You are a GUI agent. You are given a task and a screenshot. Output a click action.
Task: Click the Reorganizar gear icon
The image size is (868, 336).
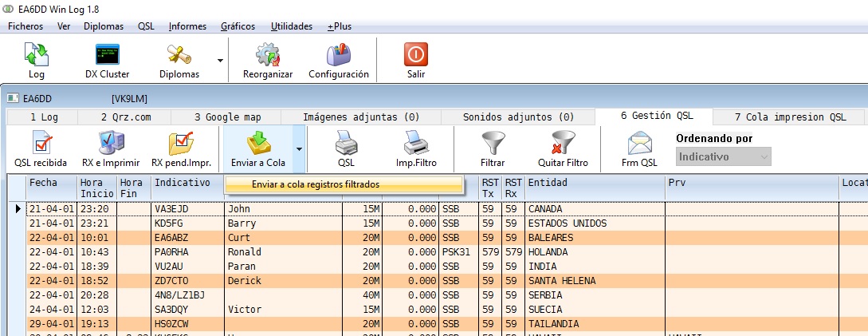coord(268,61)
